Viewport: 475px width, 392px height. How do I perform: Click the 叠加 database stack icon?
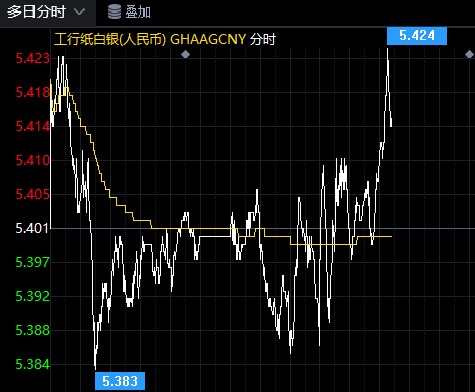click(114, 12)
